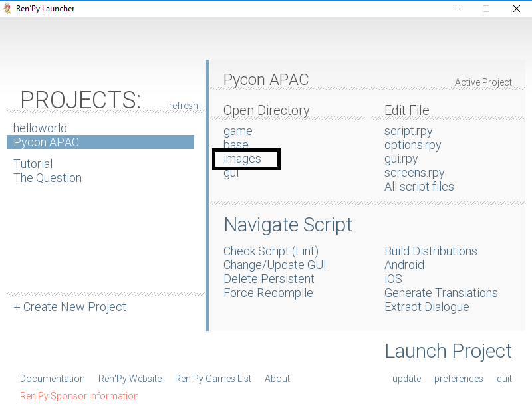This screenshot has height=416, width=532.
Task: Open the Documentation link
Action: [x=53, y=379]
